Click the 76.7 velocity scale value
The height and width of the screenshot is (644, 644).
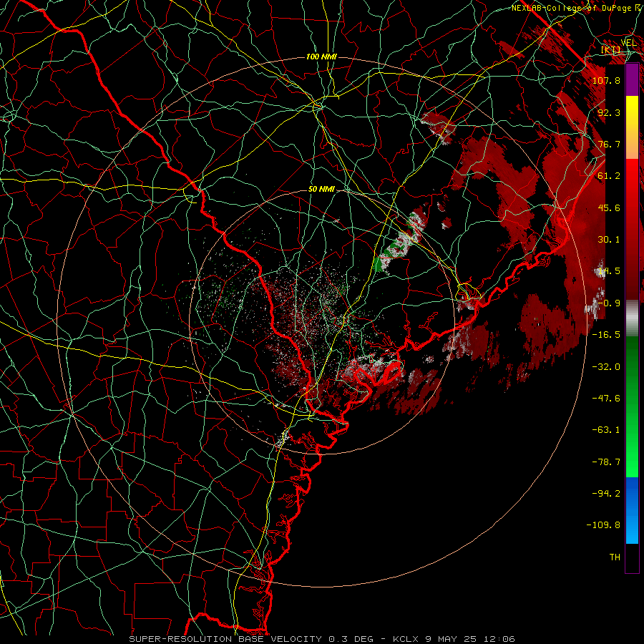pyautogui.click(x=609, y=144)
